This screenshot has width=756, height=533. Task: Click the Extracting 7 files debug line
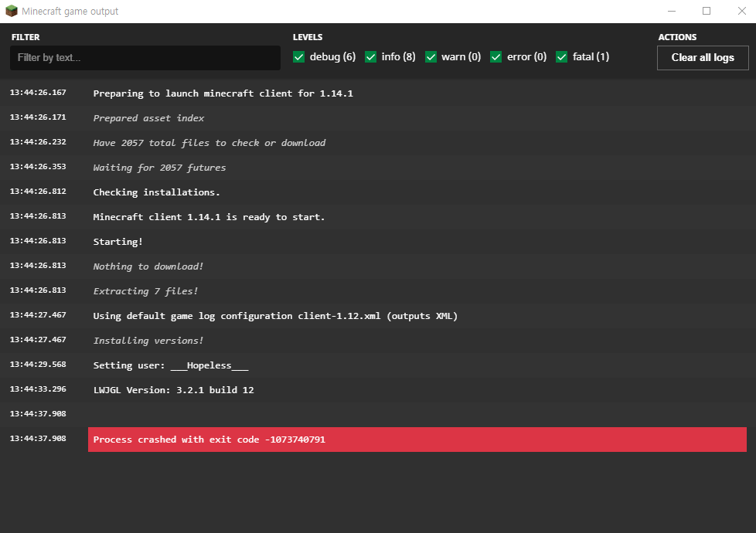click(145, 291)
